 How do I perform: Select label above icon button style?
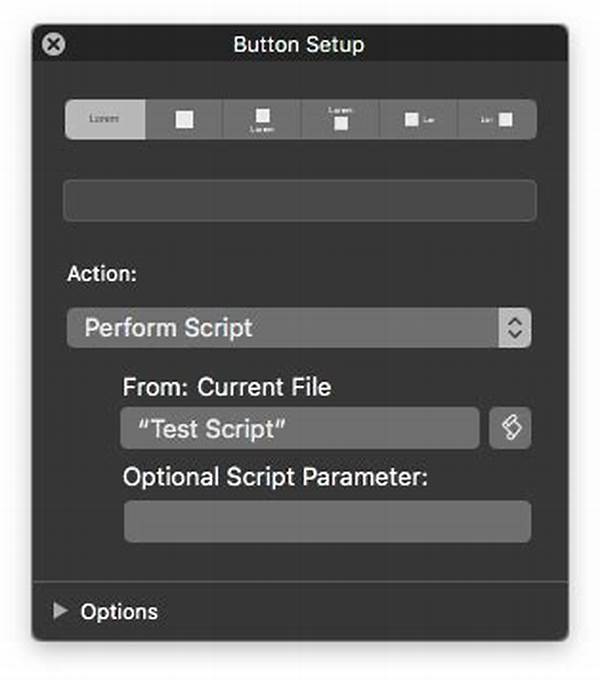click(341, 119)
